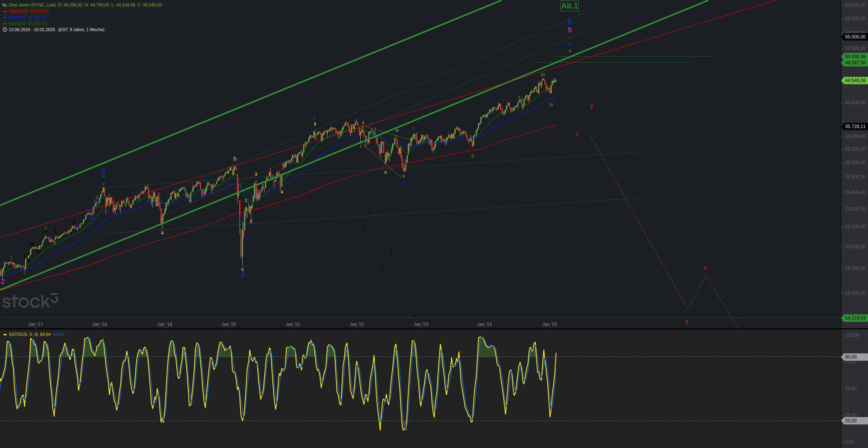The height and width of the screenshot is (448, 868).
Task: Click the EMA(50) indicator label
Action: (17, 17)
